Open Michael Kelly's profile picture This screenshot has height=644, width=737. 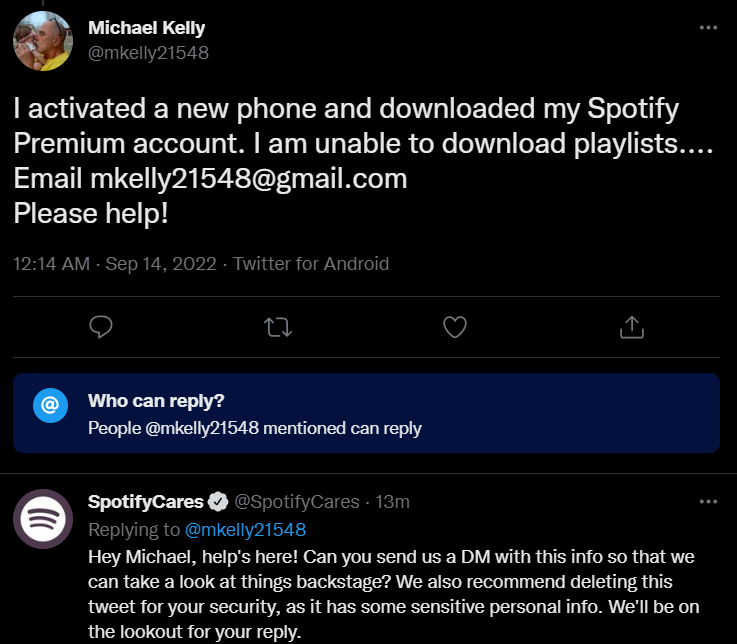42,42
